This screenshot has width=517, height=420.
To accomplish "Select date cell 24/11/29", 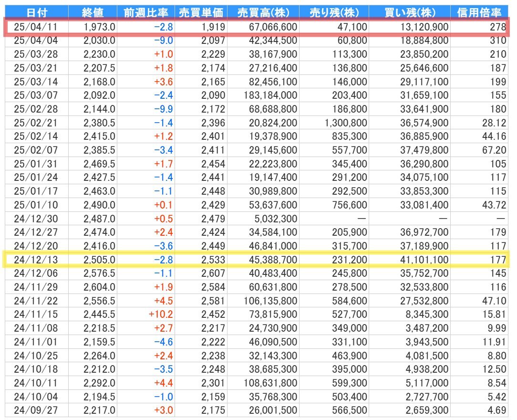I will point(36,287).
